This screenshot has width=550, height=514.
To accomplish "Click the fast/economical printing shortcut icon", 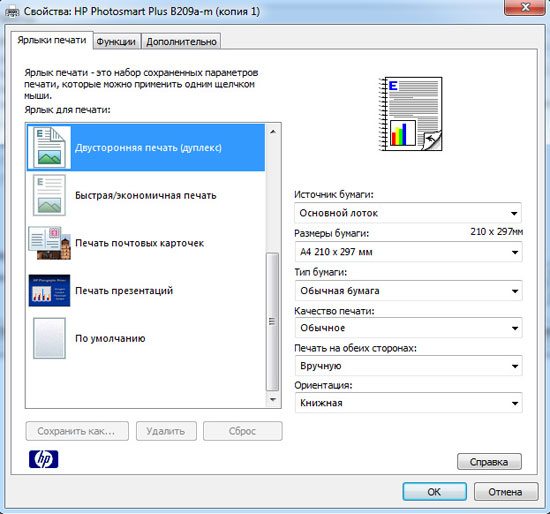I will tap(49, 195).
